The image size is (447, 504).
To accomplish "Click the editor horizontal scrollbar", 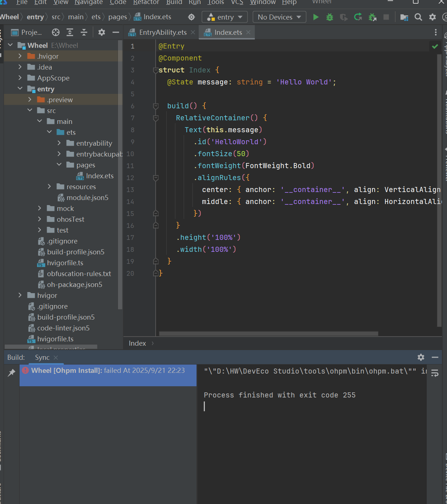I will tap(269, 334).
